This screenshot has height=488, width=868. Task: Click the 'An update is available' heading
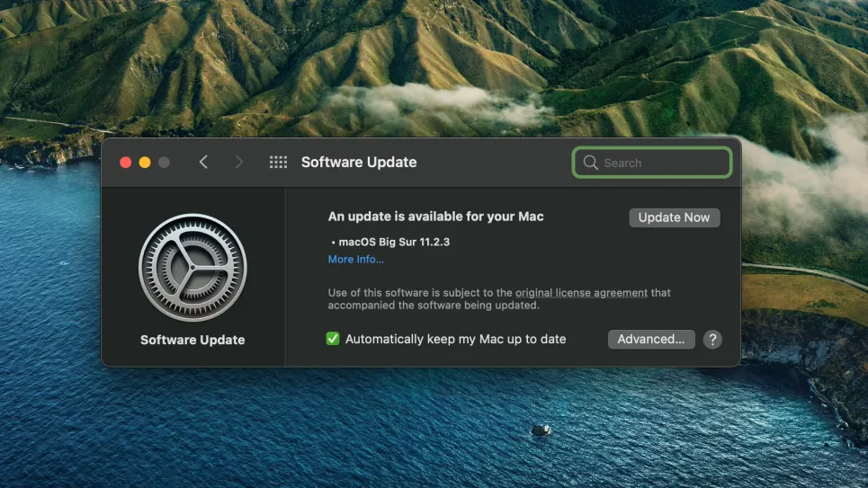click(435, 217)
